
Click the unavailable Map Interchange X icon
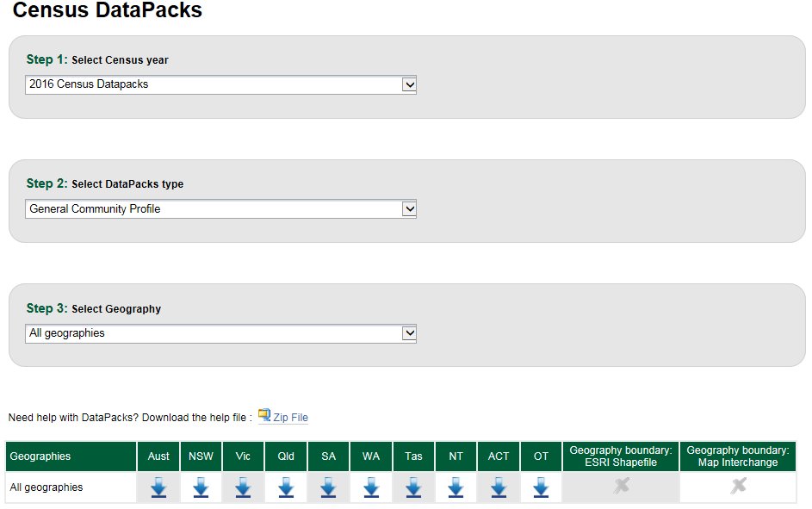coord(738,487)
